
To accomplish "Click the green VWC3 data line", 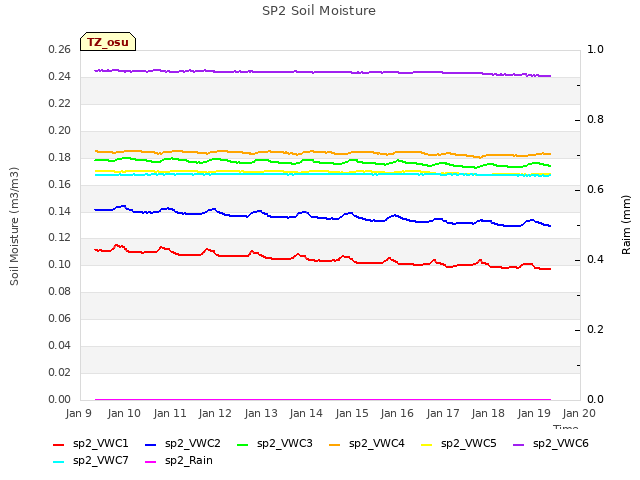I will pos(322,162).
